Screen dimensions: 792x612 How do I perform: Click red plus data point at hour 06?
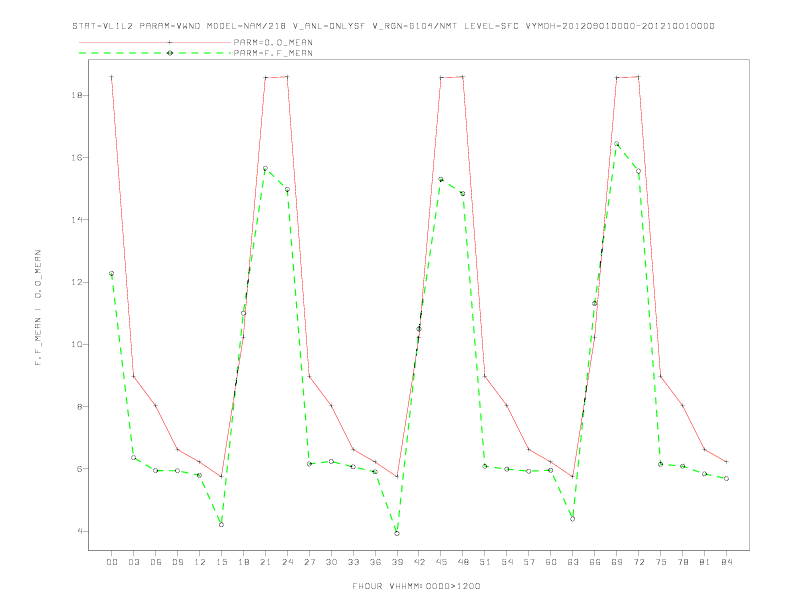pyautogui.click(x=156, y=405)
